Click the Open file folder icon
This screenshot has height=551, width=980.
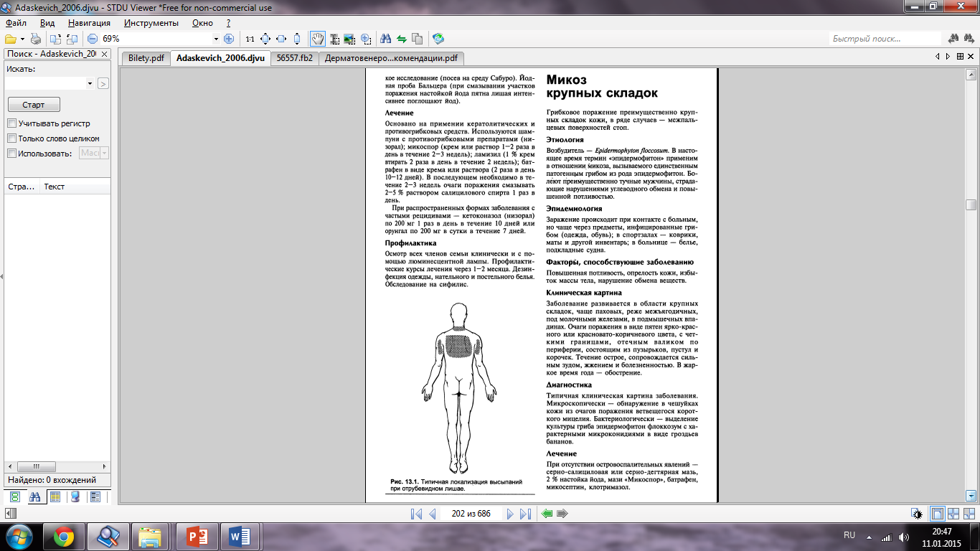coord(10,39)
